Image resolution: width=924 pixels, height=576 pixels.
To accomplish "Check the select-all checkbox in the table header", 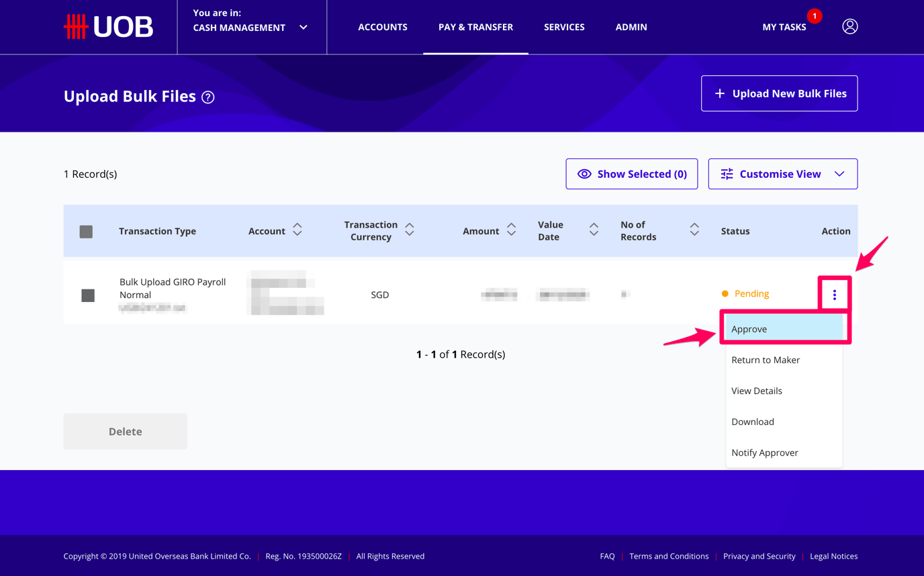I will pyautogui.click(x=87, y=230).
